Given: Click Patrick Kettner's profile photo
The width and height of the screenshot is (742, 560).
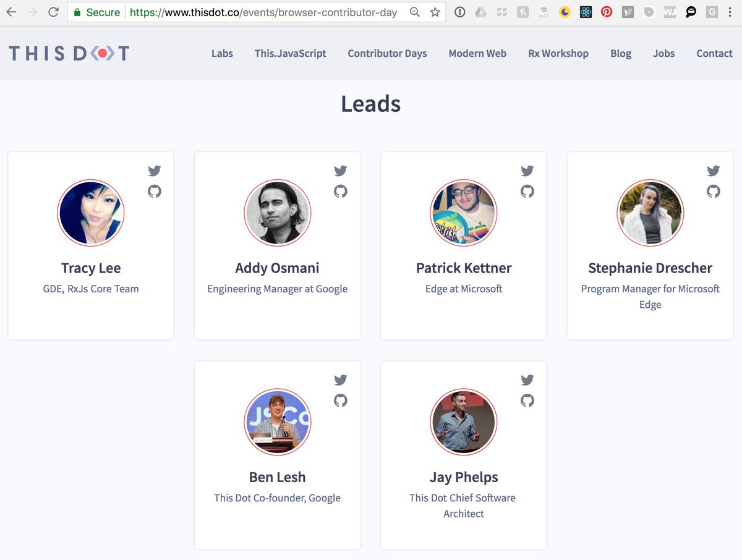Looking at the screenshot, I should tap(464, 213).
